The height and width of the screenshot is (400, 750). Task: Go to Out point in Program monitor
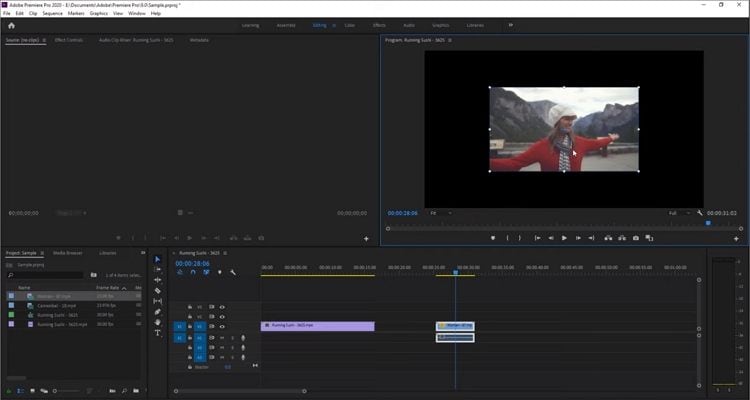591,238
